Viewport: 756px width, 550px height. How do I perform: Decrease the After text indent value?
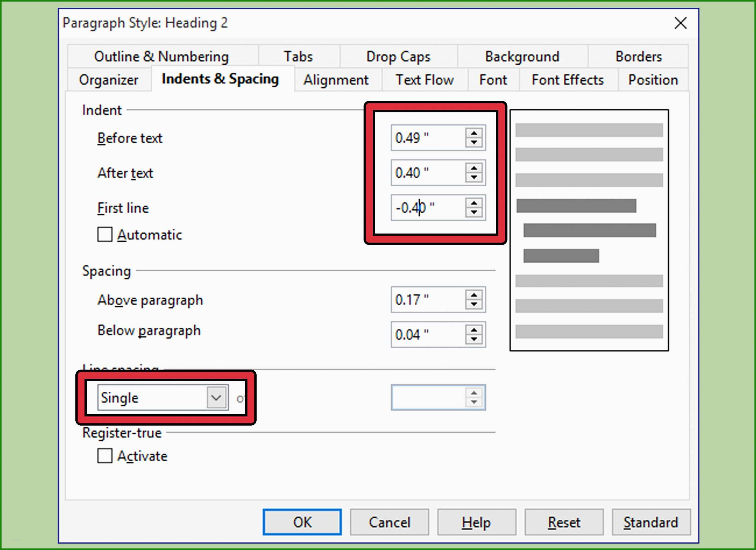[474, 177]
